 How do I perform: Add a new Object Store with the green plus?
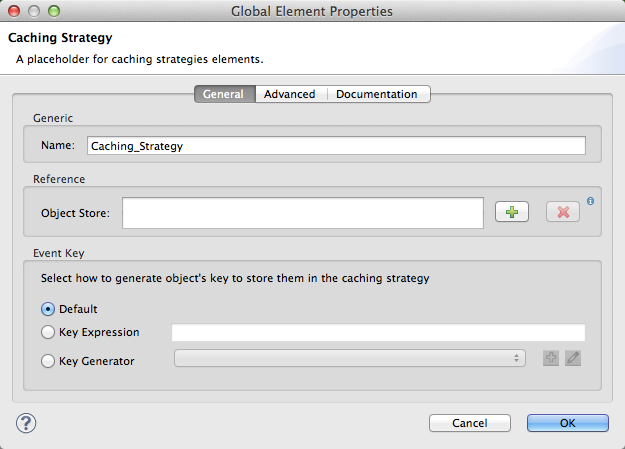point(512,212)
